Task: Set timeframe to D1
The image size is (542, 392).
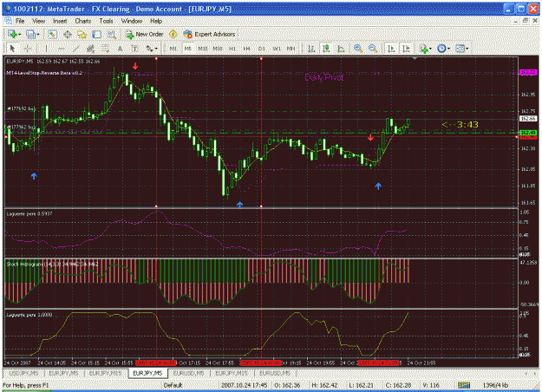Action: (x=262, y=49)
